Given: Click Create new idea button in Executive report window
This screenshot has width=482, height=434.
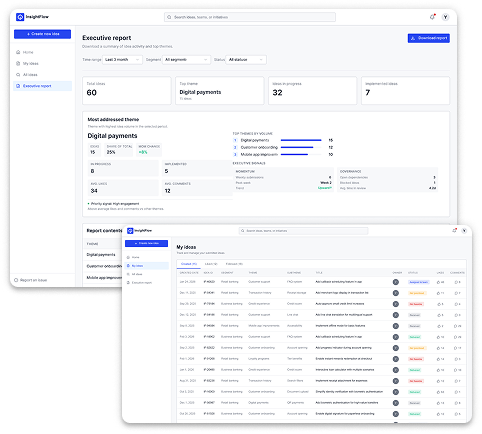Looking at the screenshot, I should click(42, 34).
